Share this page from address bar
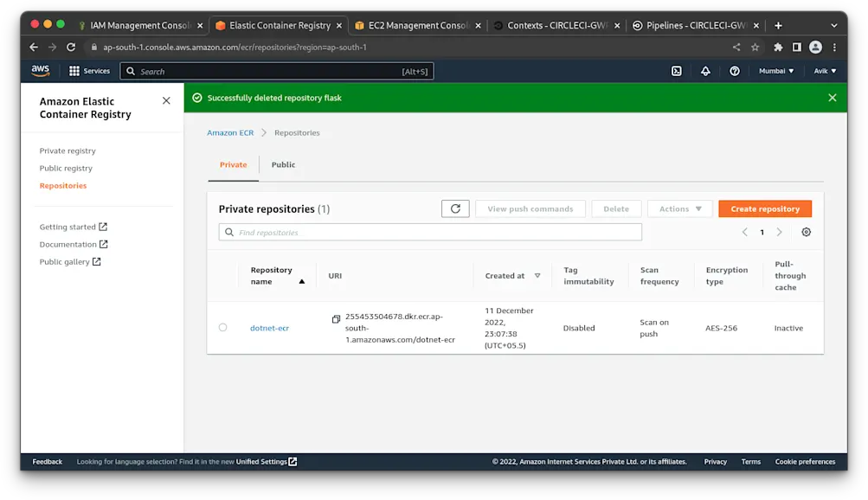The width and height of the screenshot is (868, 500). click(736, 48)
